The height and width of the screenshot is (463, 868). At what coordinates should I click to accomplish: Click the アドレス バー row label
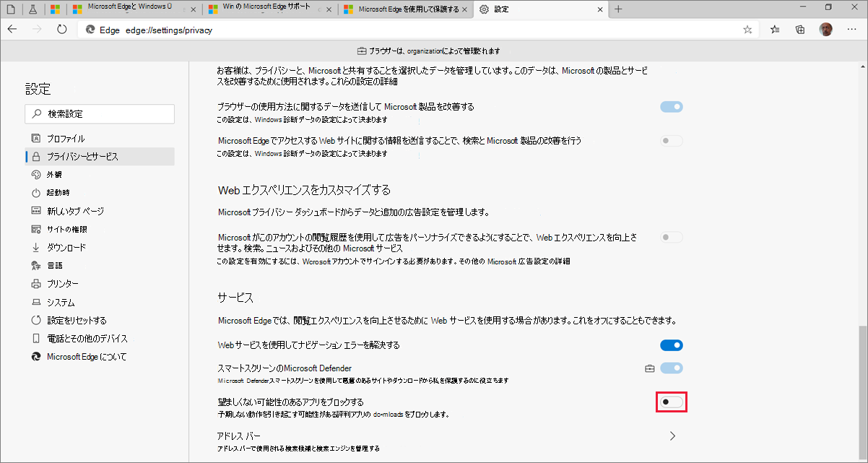coord(239,436)
